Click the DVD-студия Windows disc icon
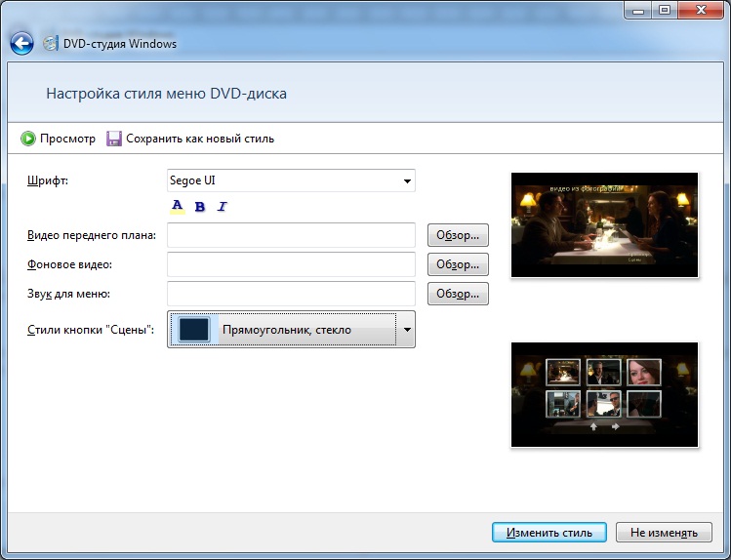The width and height of the screenshot is (731, 560). pyautogui.click(x=51, y=44)
